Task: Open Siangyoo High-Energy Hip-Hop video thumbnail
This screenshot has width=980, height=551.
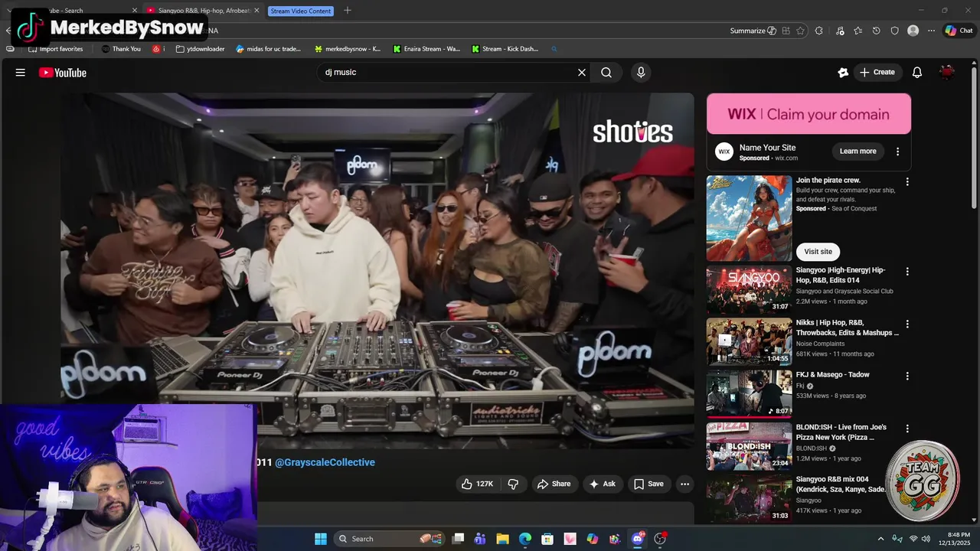Action: point(749,289)
